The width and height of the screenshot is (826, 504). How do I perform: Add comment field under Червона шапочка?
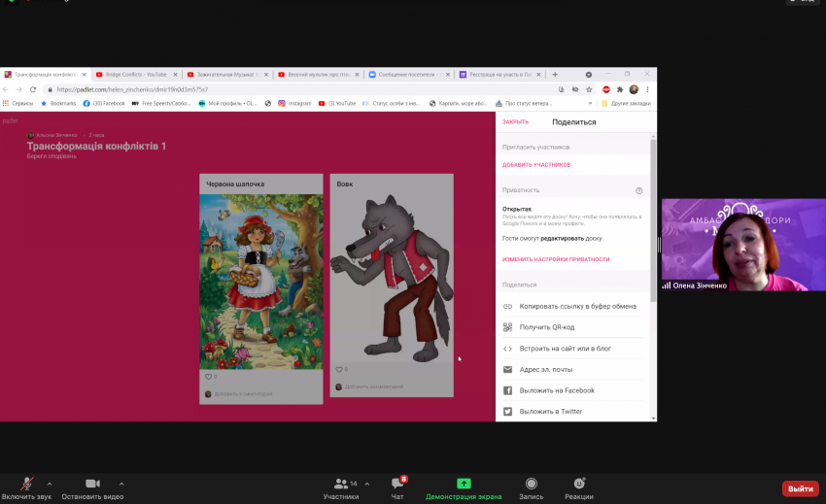tap(243, 394)
